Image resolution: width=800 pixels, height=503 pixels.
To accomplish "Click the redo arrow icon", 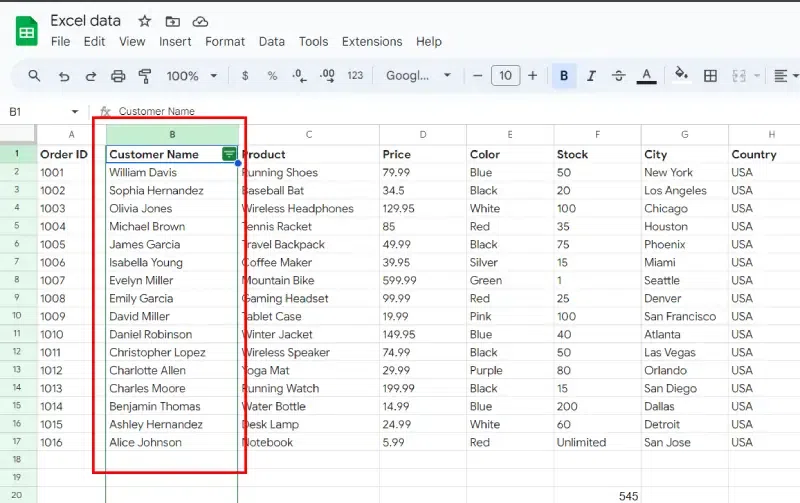I will pos(91,76).
